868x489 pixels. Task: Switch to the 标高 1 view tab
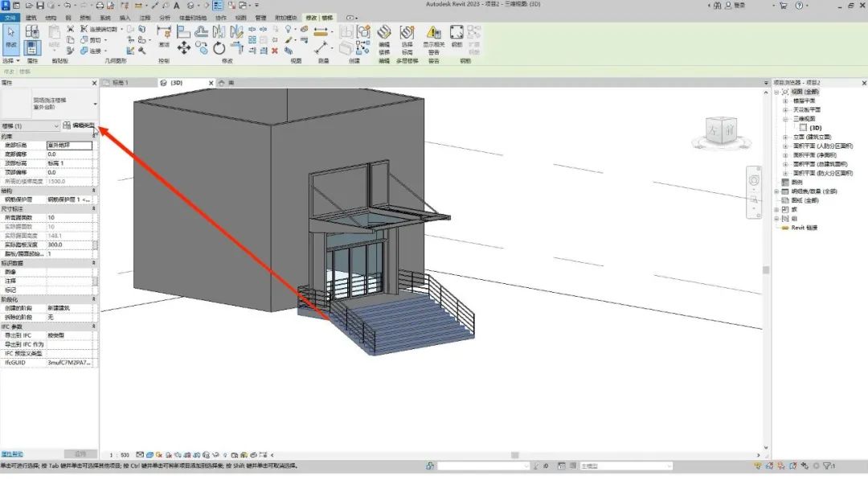120,83
